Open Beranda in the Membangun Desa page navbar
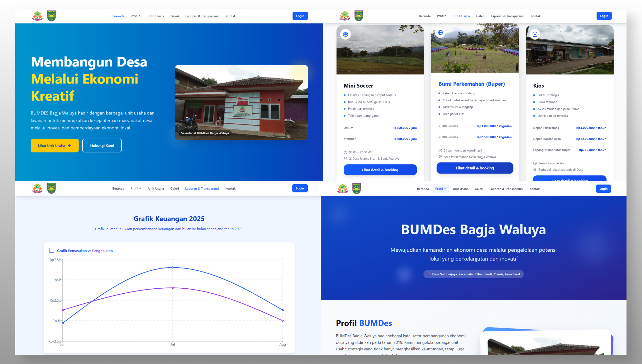The height and width of the screenshot is (364, 642). click(x=118, y=16)
